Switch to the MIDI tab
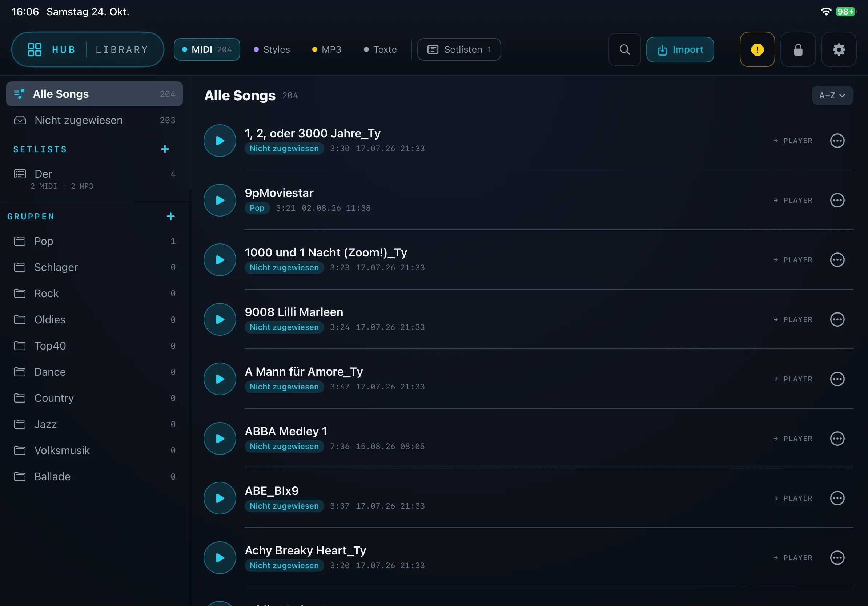The height and width of the screenshot is (606, 868). tap(207, 49)
